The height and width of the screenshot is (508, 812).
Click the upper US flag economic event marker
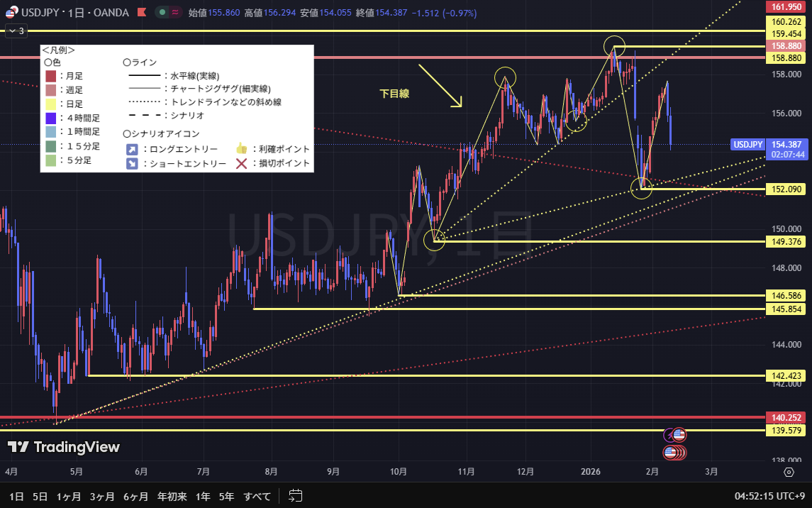point(679,434)
